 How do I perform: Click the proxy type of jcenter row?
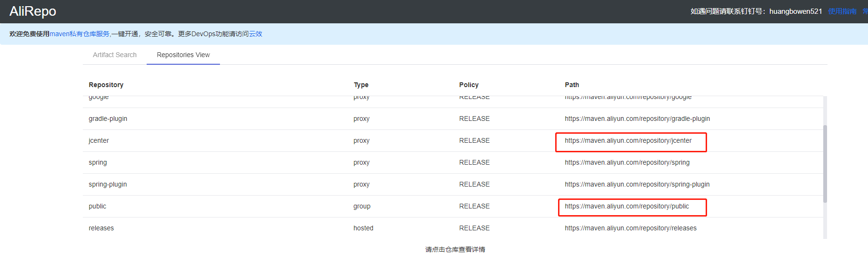361,140
